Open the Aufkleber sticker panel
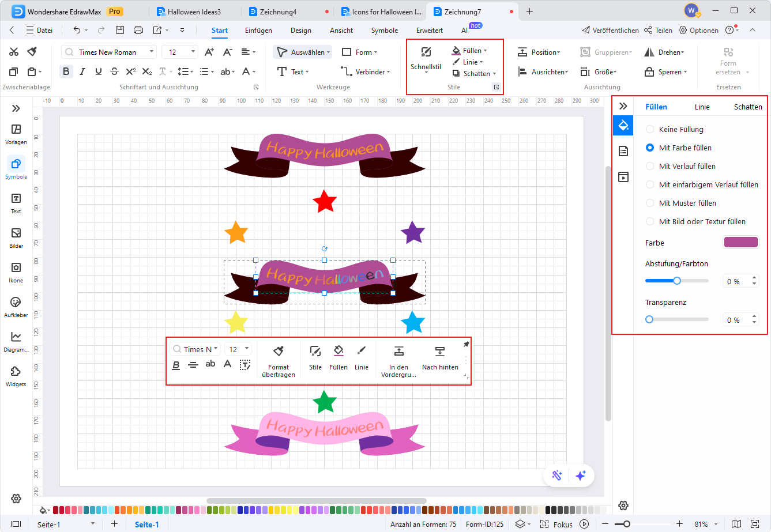The width and height of the screenshot is (771, 532). point(16,306)
